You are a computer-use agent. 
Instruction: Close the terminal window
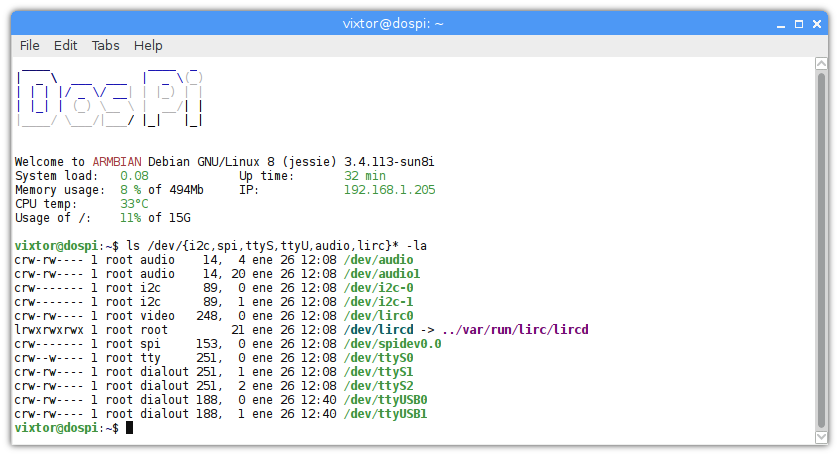point(817,24)
